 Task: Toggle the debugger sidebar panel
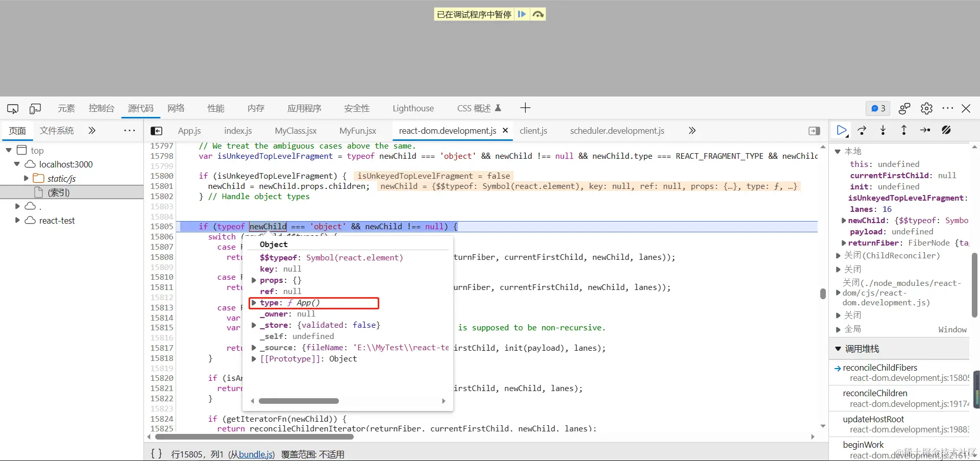click(x=815, y=131)
